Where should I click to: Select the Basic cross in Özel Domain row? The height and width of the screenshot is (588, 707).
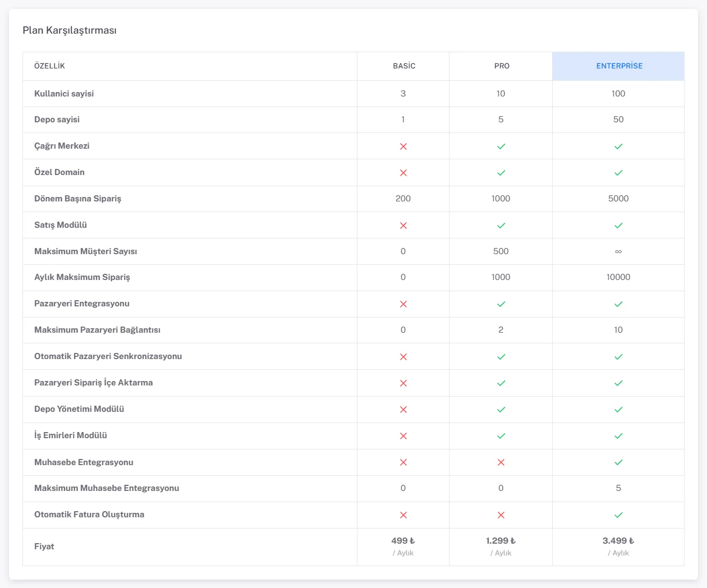(403, 173)
